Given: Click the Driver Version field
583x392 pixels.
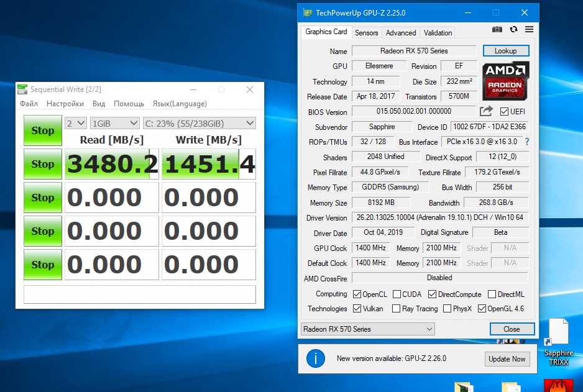Looking at the screenshot, I should pos(440,217).
